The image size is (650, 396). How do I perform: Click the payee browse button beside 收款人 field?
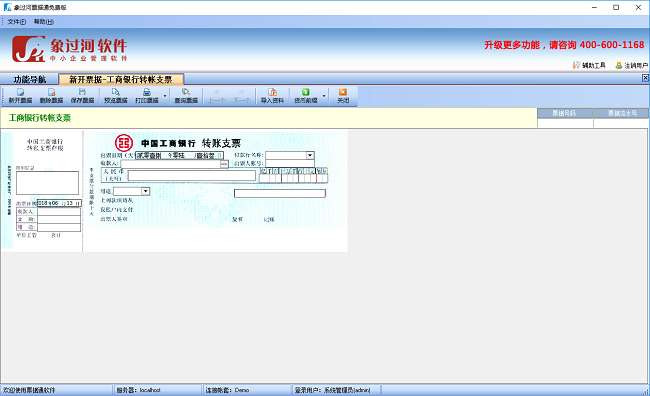224,164
